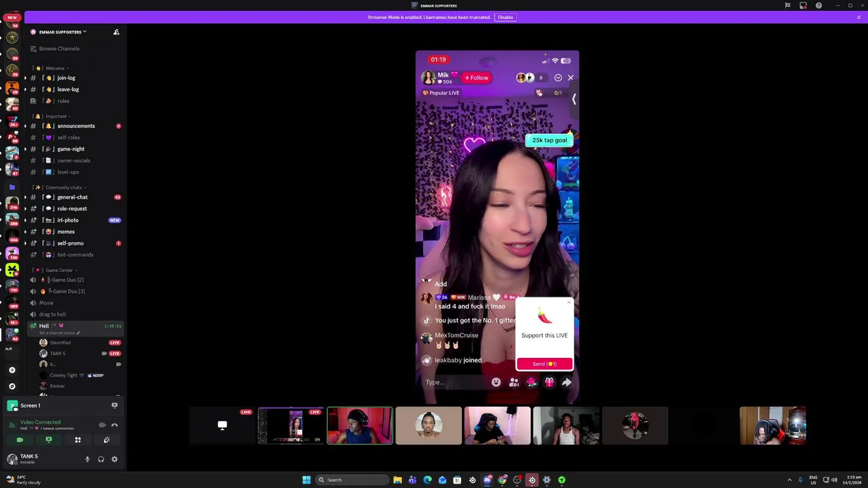
Task: Close the live stream with X
Action: (570, 78)
